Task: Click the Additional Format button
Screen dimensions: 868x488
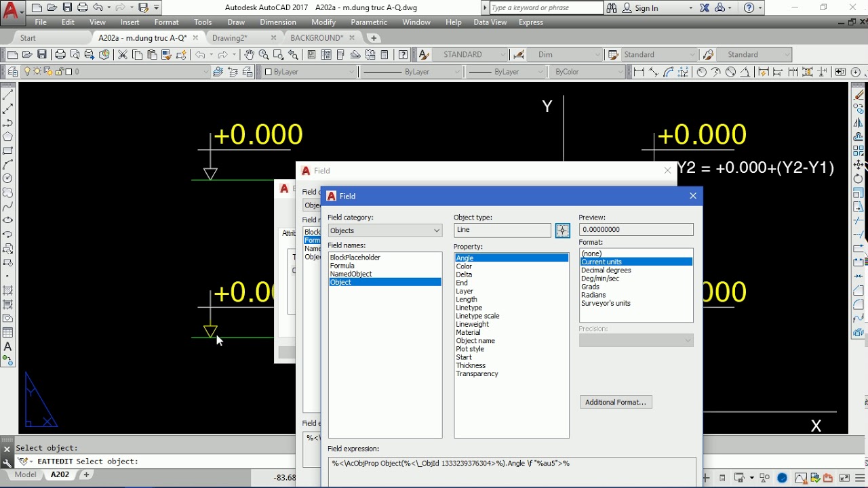Action: coord(616,402)
